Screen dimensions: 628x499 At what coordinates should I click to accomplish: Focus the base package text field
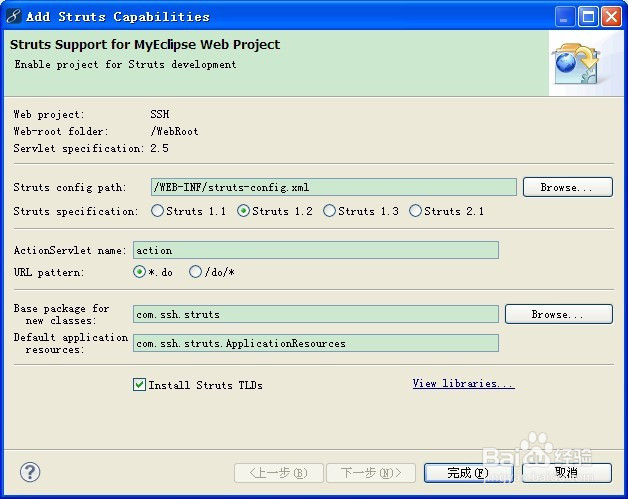tap(316, 314)
